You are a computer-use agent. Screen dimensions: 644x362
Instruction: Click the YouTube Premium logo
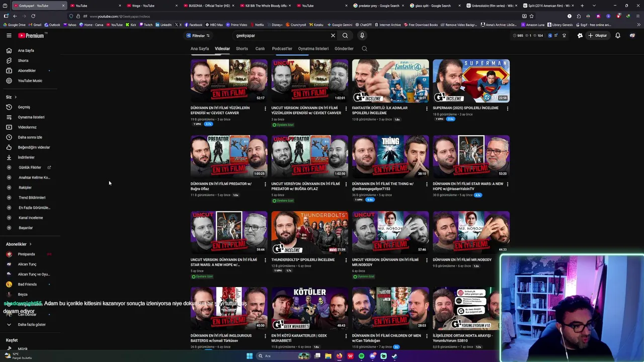[32, 36]
